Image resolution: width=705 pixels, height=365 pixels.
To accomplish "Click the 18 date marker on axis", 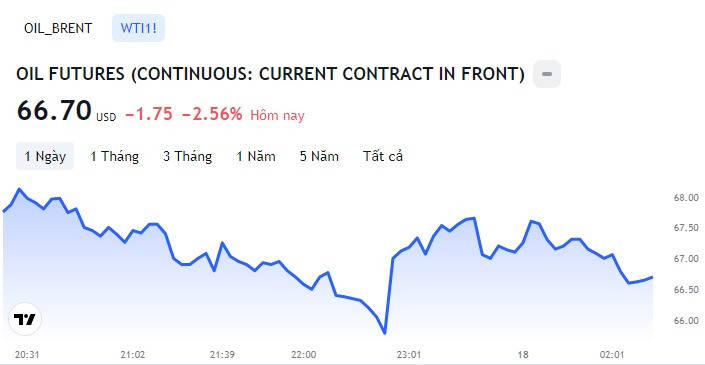I will (523, 354).
